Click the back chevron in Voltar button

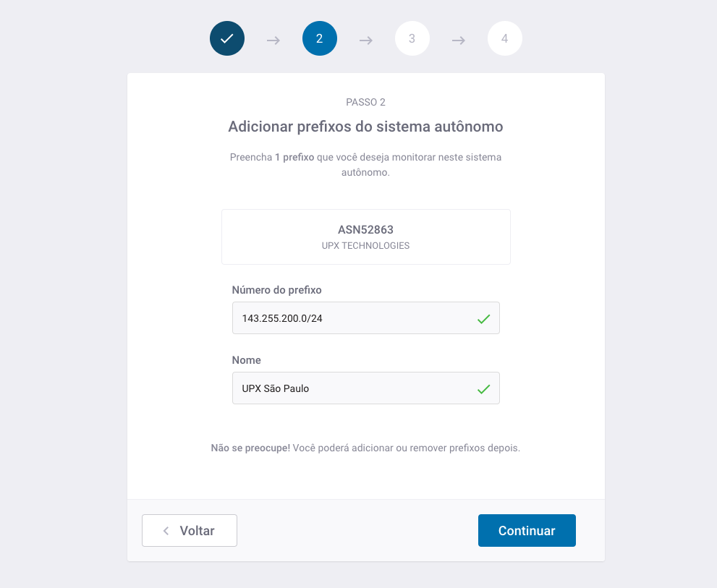[x=166, y=530]
